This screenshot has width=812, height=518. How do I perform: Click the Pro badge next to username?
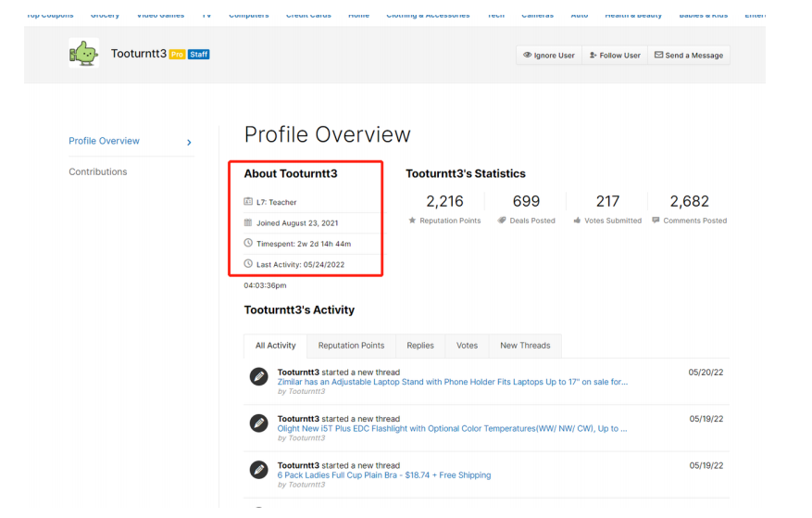177,55
